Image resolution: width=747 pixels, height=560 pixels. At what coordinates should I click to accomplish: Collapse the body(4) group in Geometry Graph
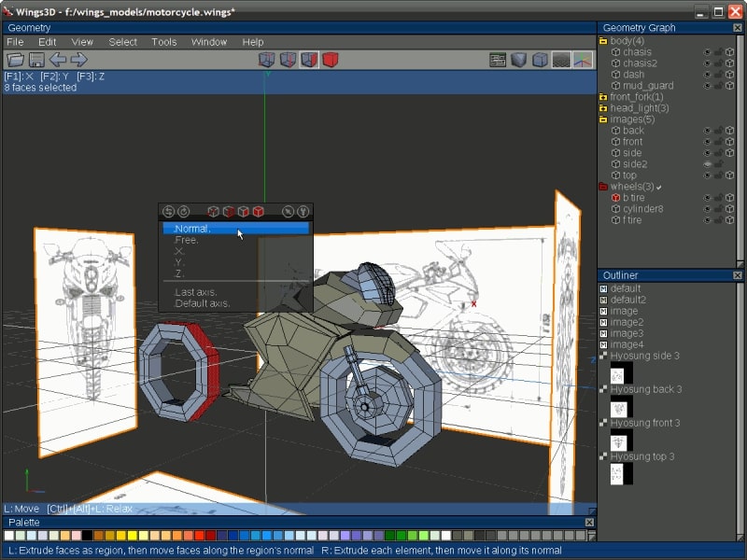tap(602, 42)
